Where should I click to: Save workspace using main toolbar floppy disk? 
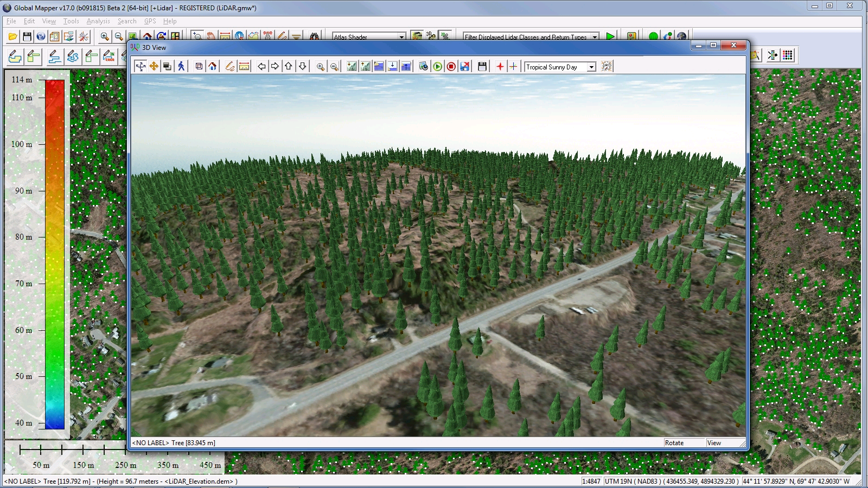[x=27, y=36]
